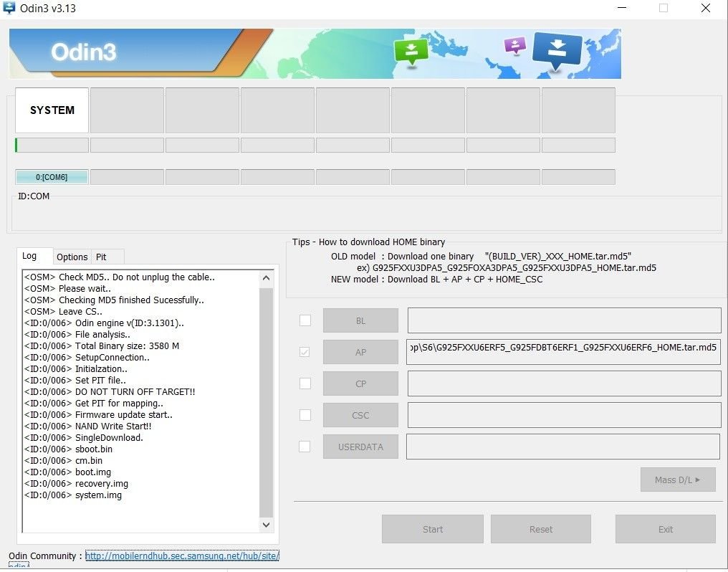Click the Reset button
Viewport: 728px width, 572px height.
541,529
